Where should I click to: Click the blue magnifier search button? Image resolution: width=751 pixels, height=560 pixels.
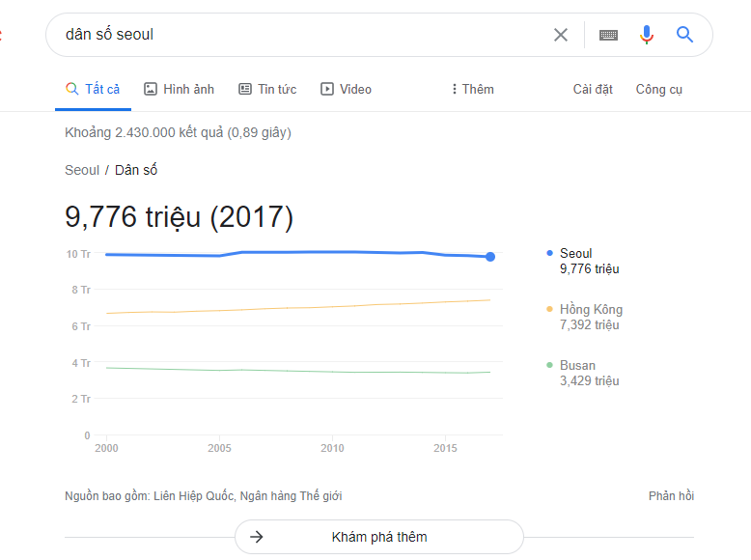click(684, 35)
